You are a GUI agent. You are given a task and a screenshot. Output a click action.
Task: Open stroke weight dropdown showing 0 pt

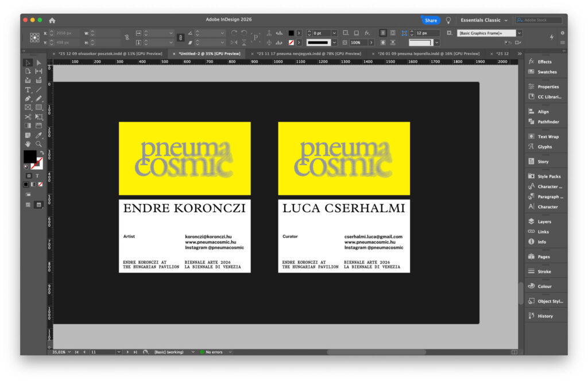[334, 33]
